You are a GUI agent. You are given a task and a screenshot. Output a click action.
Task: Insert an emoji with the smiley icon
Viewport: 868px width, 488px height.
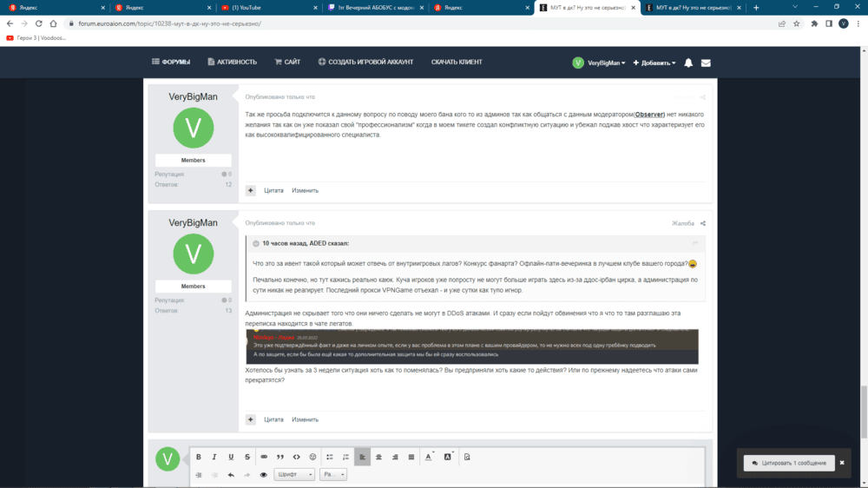pyautogui.click(x=313, y=457)
